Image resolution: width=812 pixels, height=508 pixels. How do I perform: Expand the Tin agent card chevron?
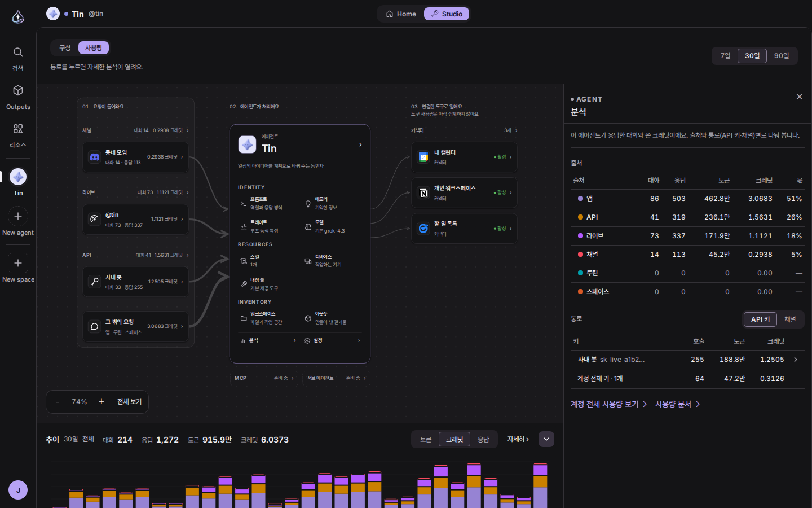pyautogui.click(x=360, y=145)
